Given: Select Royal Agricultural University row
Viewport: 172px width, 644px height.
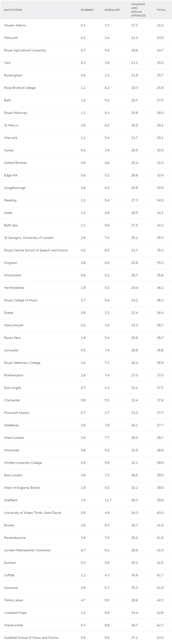Looking at the screenshot, I should (x=25, y=50).
